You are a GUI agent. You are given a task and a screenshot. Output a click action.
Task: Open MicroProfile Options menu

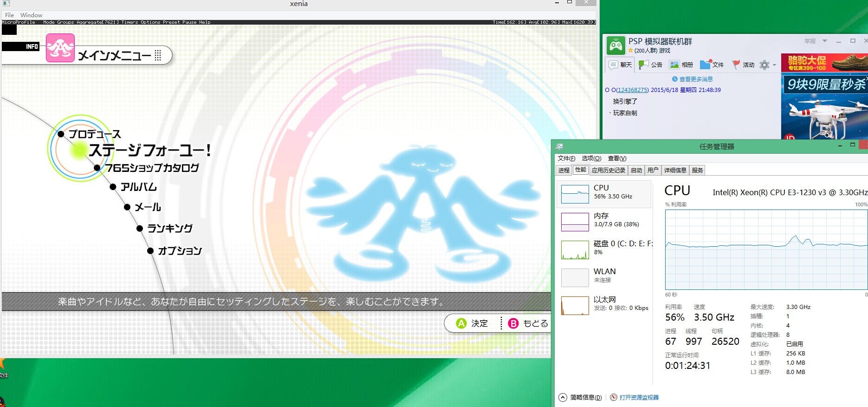coord(150,22)
